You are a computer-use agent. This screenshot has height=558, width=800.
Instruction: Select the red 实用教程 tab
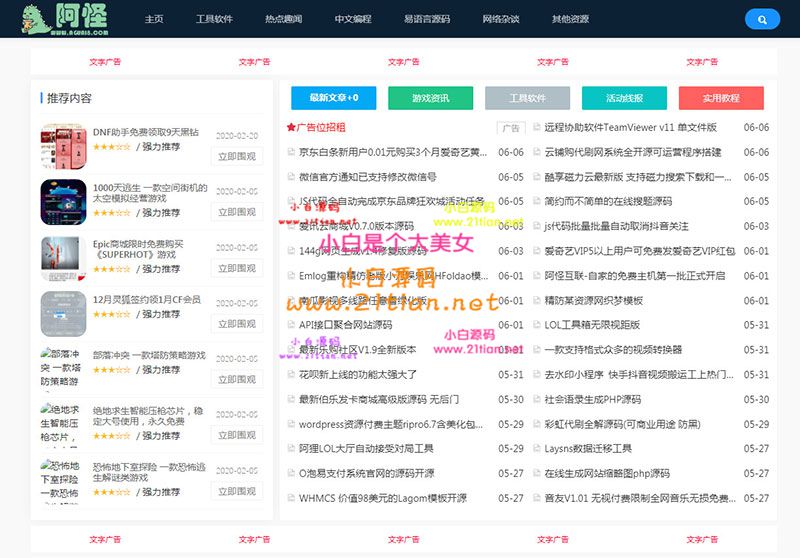click(721, 98)
